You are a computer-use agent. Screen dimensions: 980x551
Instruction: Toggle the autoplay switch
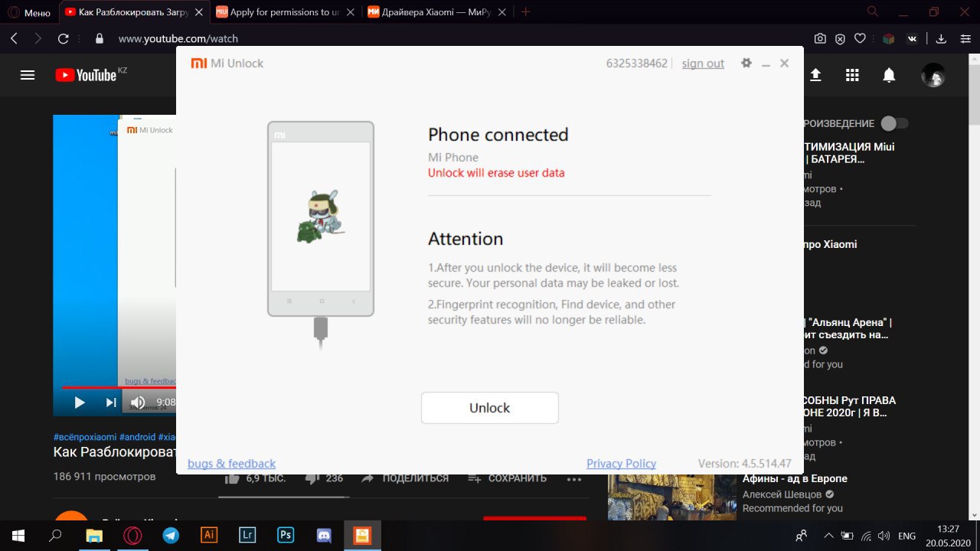click(x=894, y=123)
